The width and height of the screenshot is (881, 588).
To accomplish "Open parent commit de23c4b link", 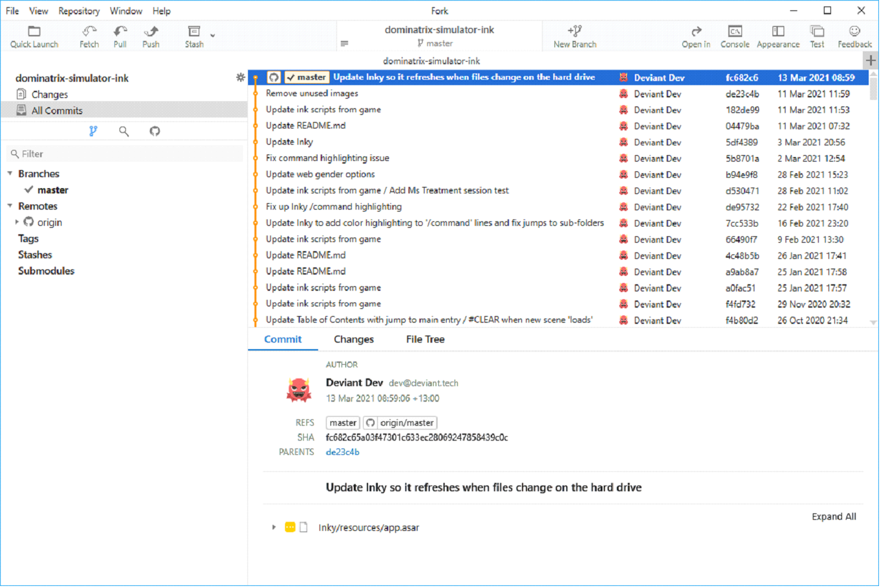I will point(342,452).
